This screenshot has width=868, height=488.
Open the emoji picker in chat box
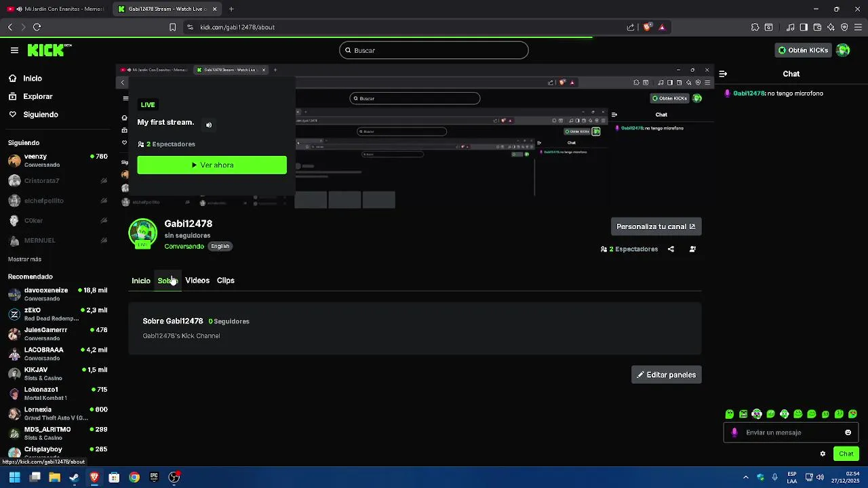(848, 432)
